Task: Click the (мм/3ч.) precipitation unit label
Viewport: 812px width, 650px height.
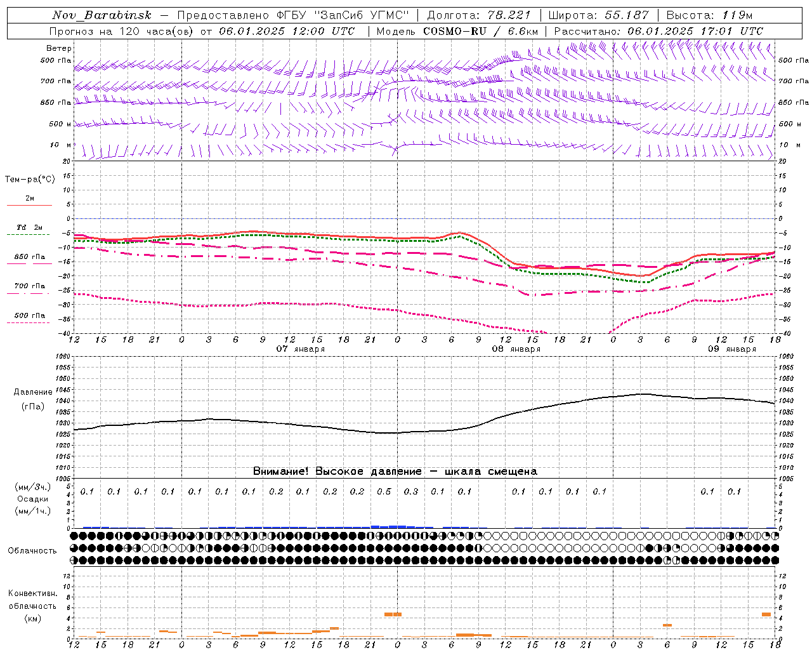Action: pos(33,487)
